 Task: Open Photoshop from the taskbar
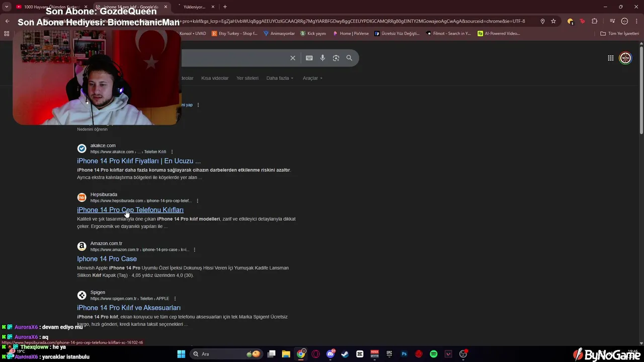click(x=404, y=354)
